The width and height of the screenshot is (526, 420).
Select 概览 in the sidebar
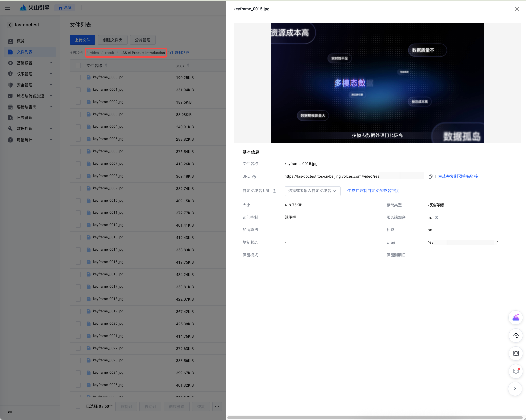pos(21,41)
